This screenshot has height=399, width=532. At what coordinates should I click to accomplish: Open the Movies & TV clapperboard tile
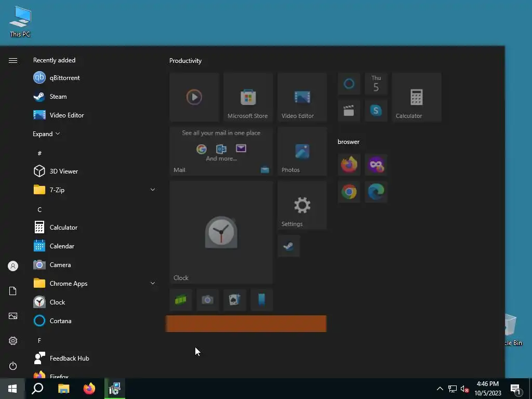[x=349, y=111]
